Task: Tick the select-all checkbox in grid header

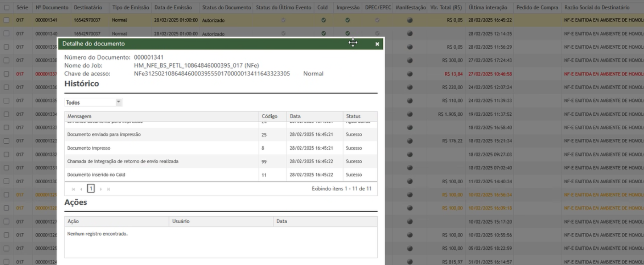Action: (x=6, y=8)
